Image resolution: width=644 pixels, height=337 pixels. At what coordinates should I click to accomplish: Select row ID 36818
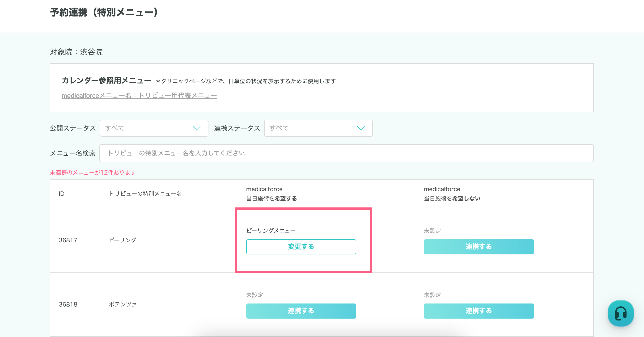pos(68,304)
